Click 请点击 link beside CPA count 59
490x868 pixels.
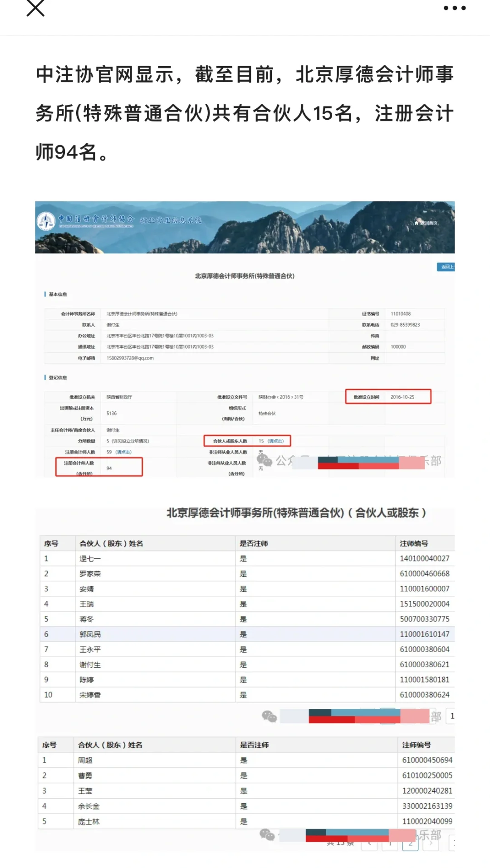click(x=123, y=452)
